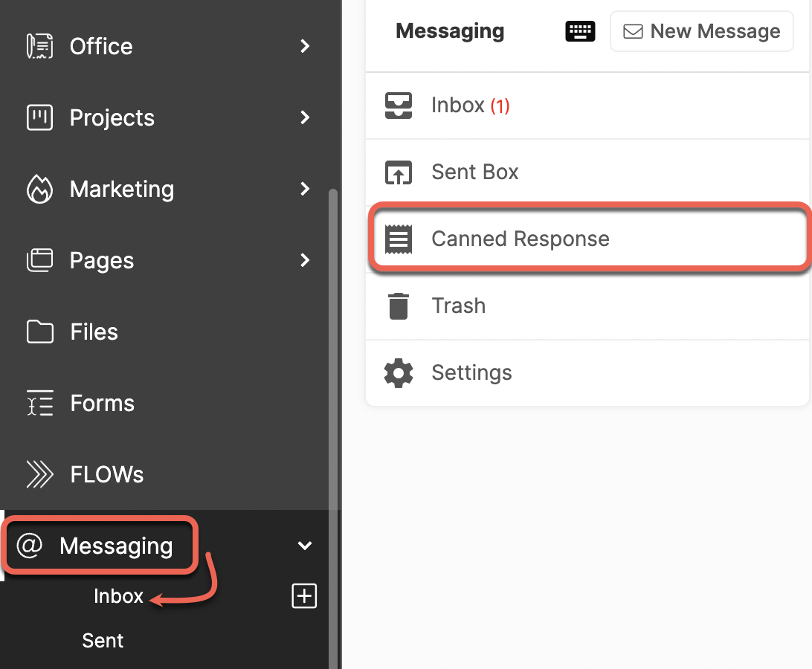The height and width of the screenshot is (669, 812).
Task: Open Inbox (1) in Messaging panel
Action: (x=587, y=106)
